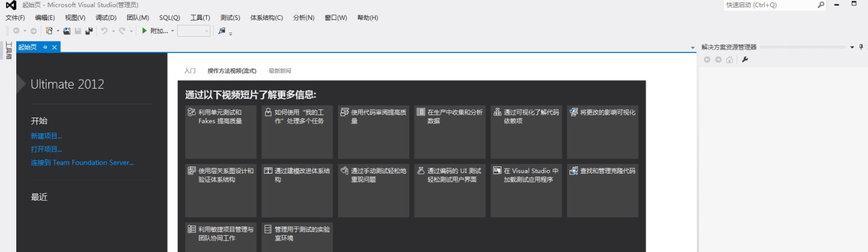Open the collapsed 工具箱 side tab
Viewport: 868px width, 252px height.
tap(8, 50)
